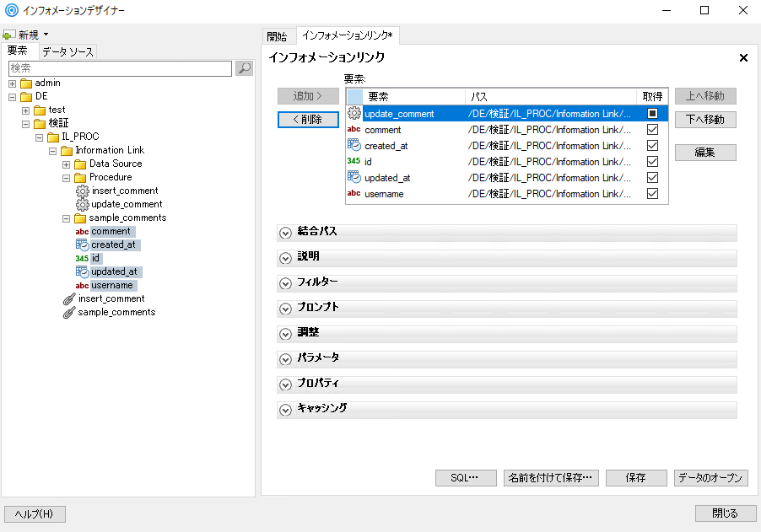This screenshot has height=532, width=761.
Task: Click the gear icon of insert_comment procedure
Action: [x=83, y=191]
